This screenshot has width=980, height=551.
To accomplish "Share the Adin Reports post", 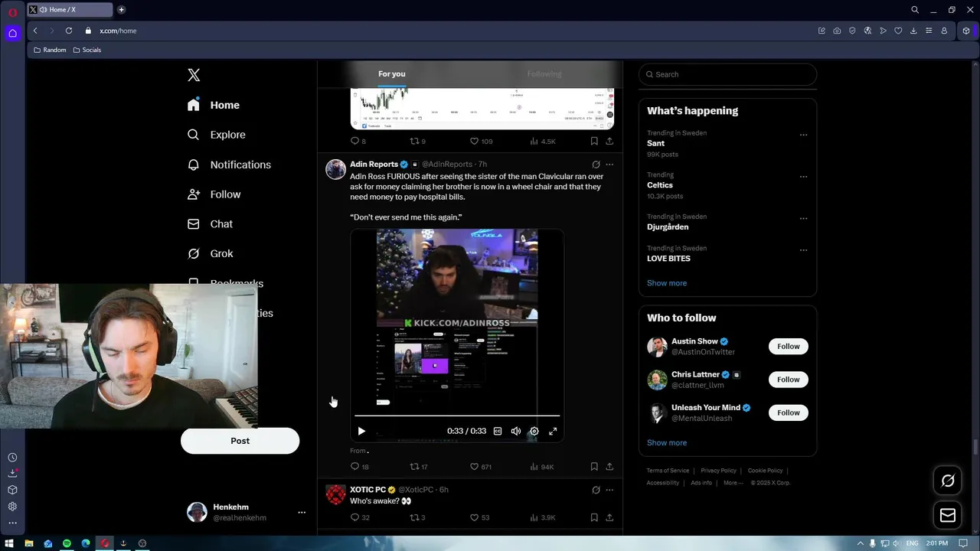I will [609, 466].
